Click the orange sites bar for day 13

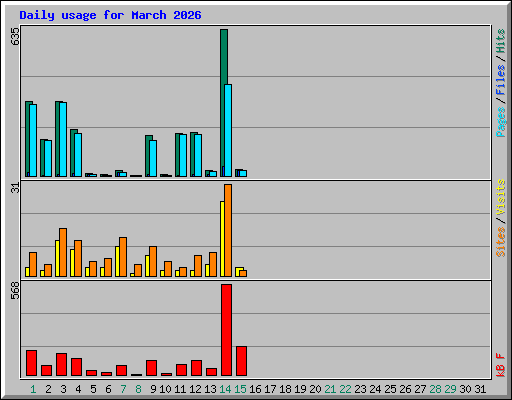(x=213, y=264)
